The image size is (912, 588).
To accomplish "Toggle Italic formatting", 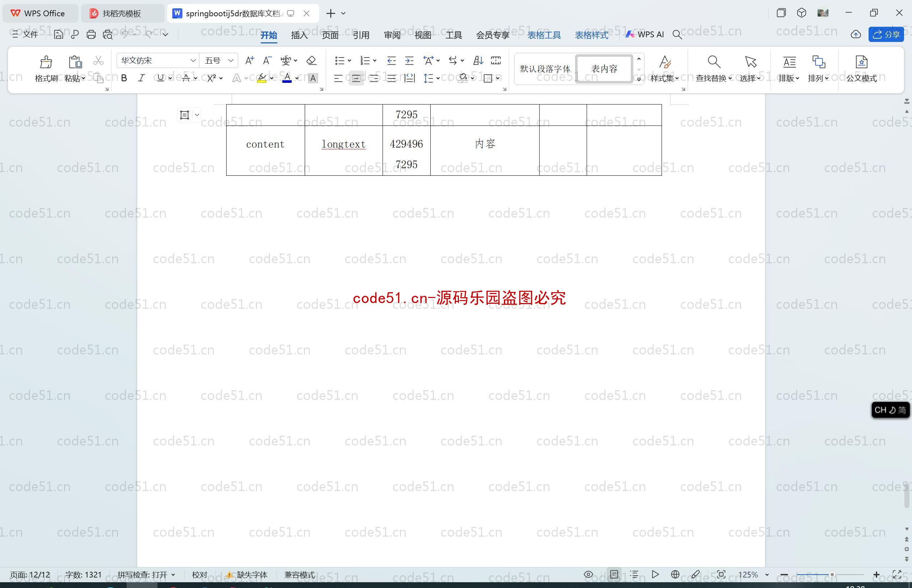I will (142, 78).
